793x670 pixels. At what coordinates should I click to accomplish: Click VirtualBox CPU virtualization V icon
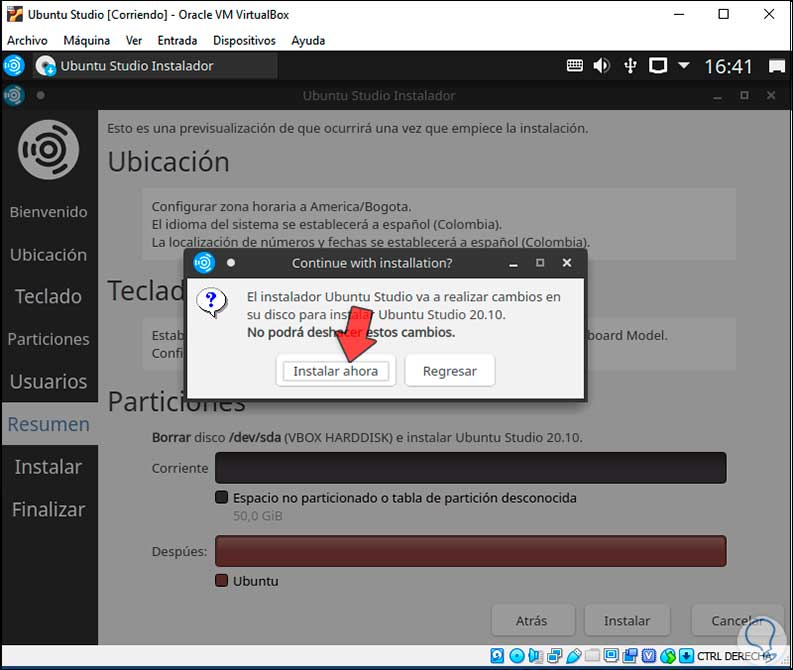(649, 656)
